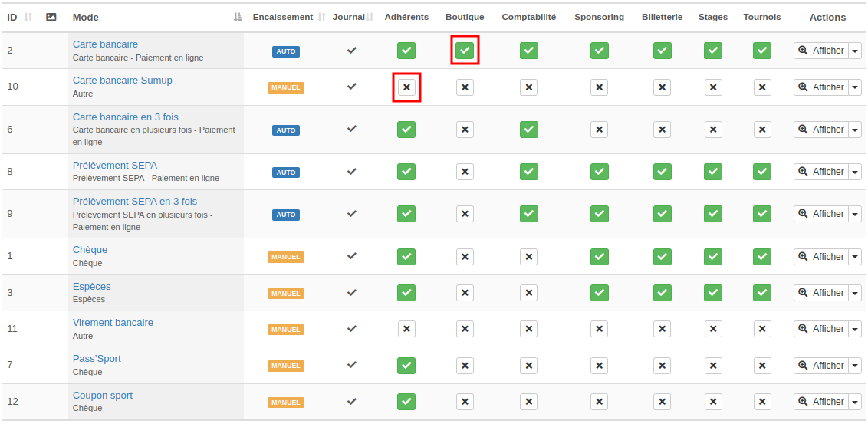Sort the table by ID column

tap(28, 17)
